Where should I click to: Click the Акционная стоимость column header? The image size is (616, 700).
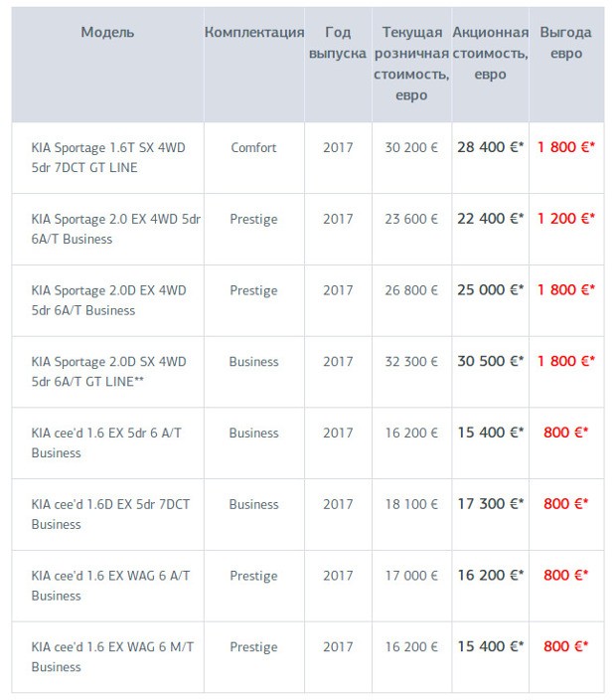click(490, 54)
